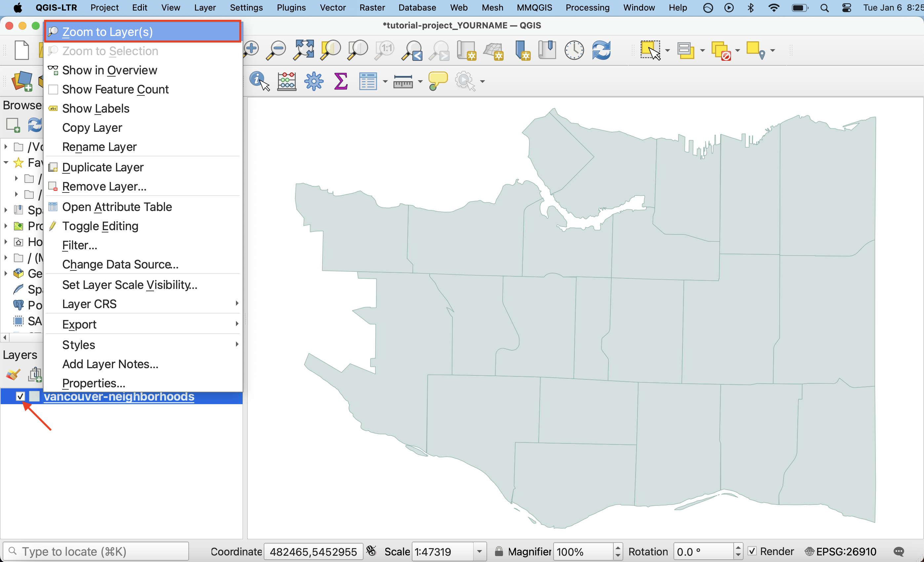
Task: Click the vancouver-neighborhoods layer color swatch
Action: pyautogui.click(x=34, y=396)
